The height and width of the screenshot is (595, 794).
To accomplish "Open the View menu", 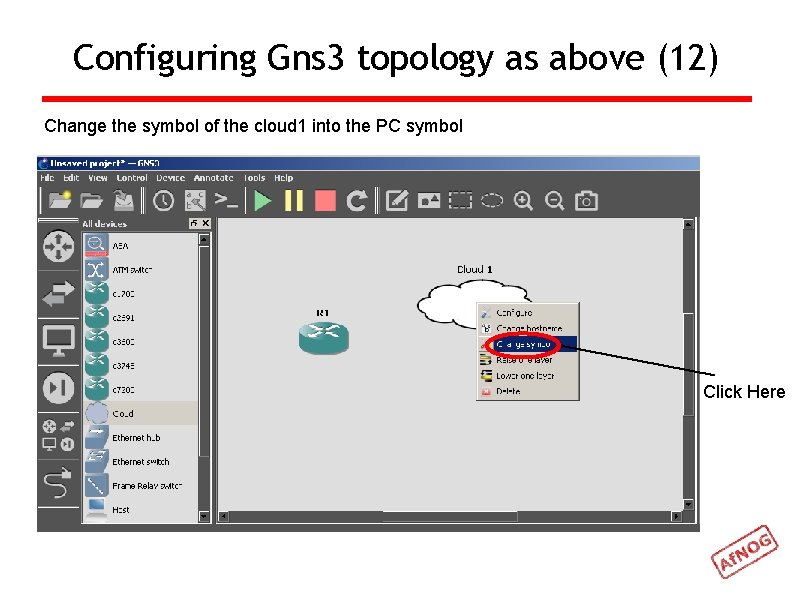I will (x=98, y=178).
